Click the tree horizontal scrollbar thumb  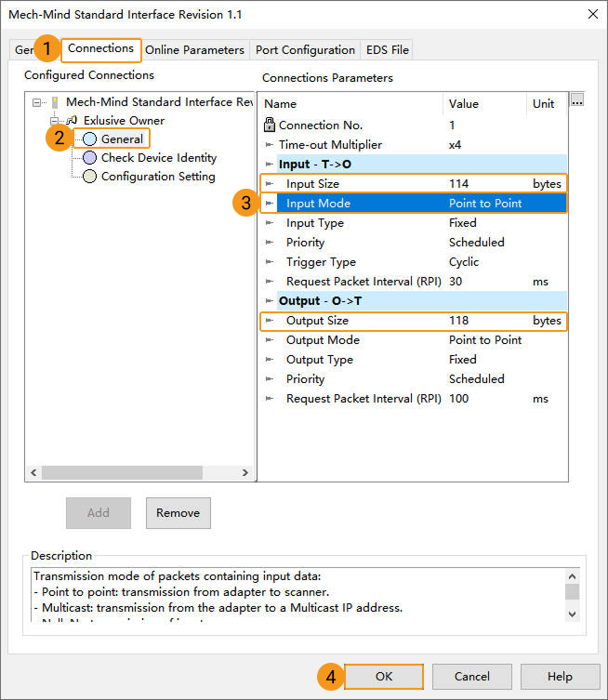[122, 472]
